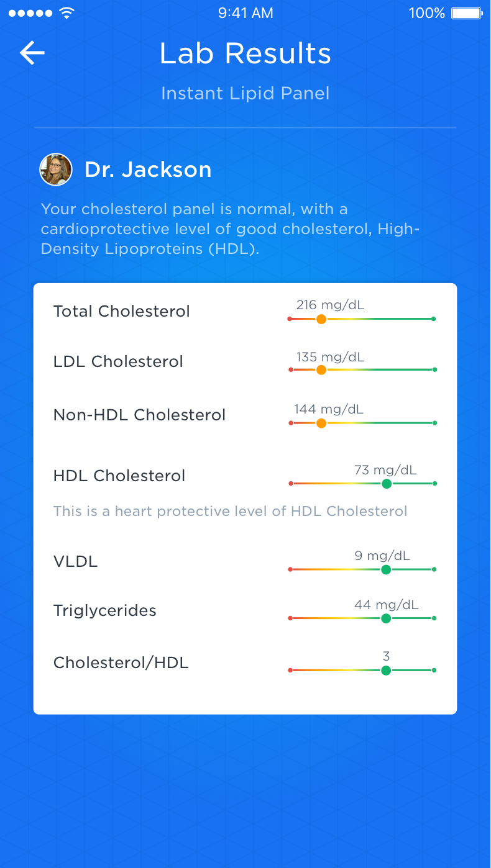Tap the cholesterol panel summary message
Image resolution: width=491 pixels, height=868 pixels.
(230, 228)
